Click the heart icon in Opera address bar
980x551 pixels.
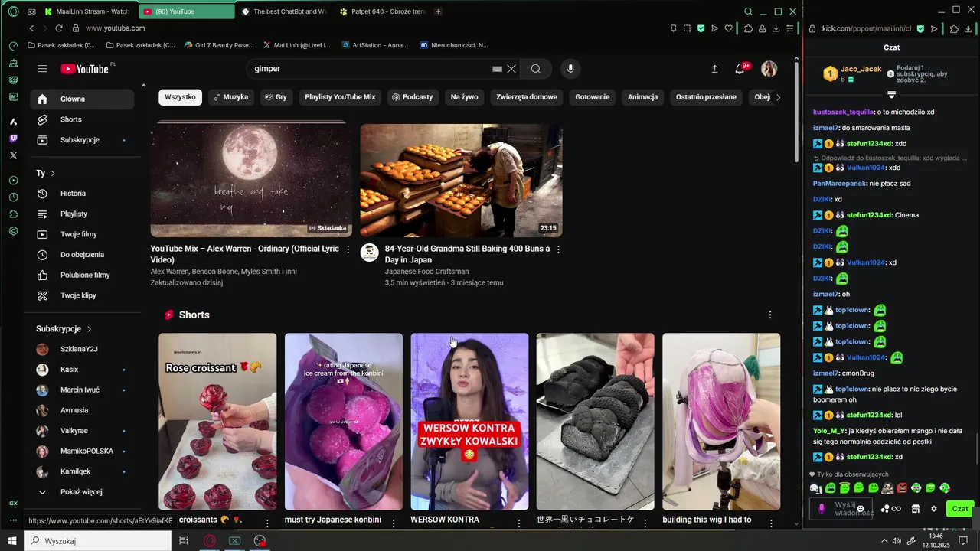(728, 28)
